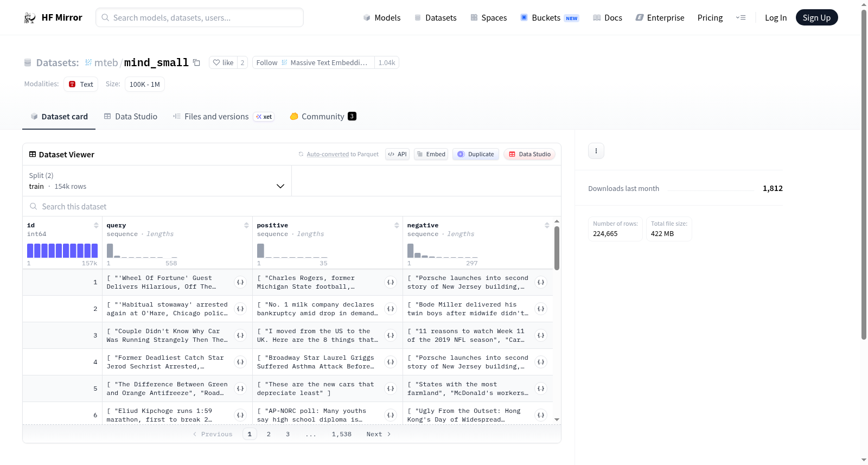Expand negative cell JSON in row 2

pos(541,309)
